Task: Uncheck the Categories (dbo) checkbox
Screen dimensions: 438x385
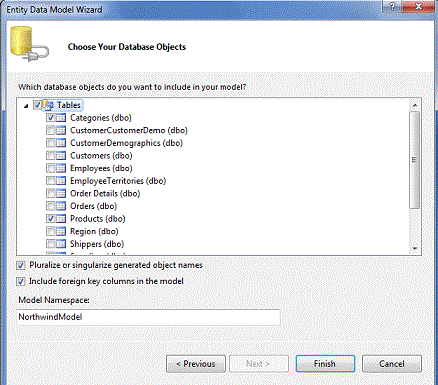Action: pyautogui.click(x=51, y=118)
